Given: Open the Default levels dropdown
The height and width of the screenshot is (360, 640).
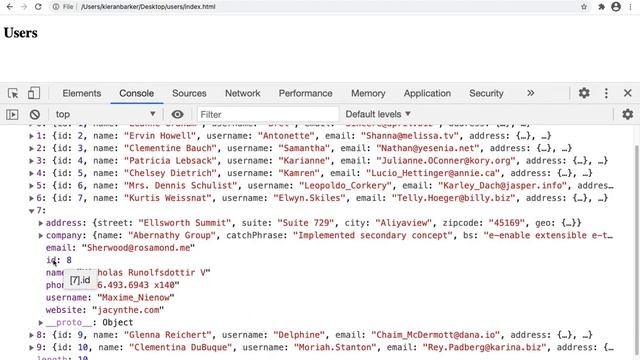Looking at the screenshot, I should [x=378, y=114].
